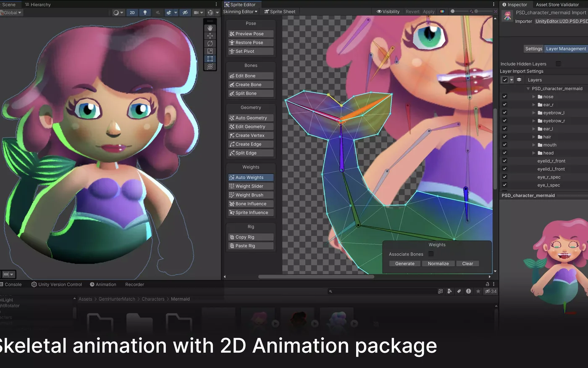Screen dimensions: 588x368
Task: Click the Normalize weights button
Action: 438,264
